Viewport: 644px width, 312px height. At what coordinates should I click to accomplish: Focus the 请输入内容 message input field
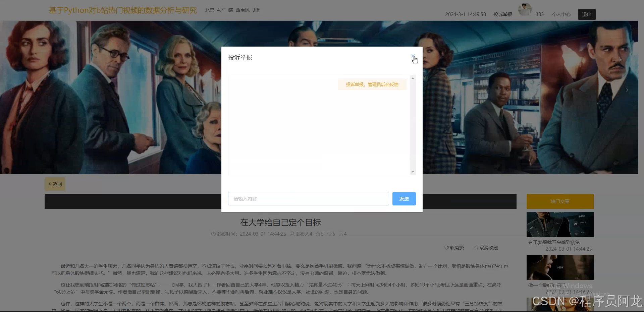click(308, 199)
